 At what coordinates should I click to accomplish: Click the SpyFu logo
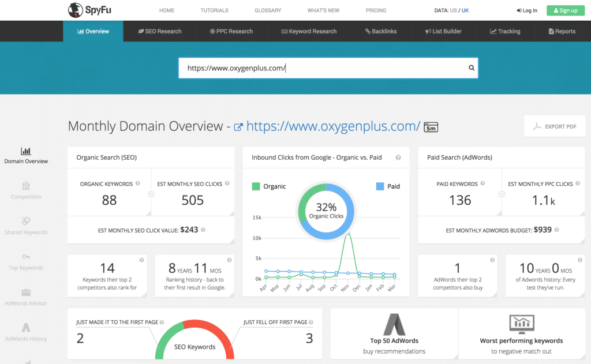coord(89,10)
